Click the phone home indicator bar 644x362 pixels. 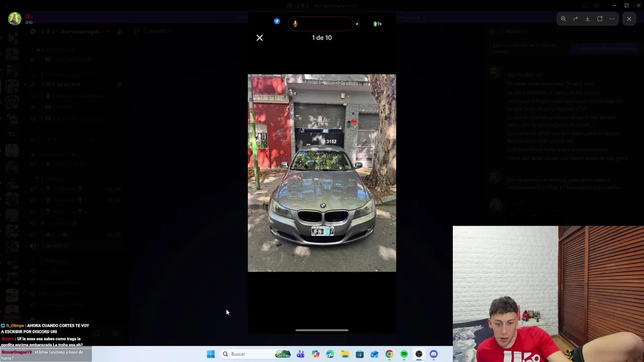click(x=322, y=330)
